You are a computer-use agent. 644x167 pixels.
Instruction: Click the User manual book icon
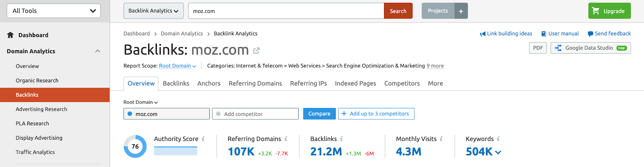pyautogui.click(x=544, y=34)
